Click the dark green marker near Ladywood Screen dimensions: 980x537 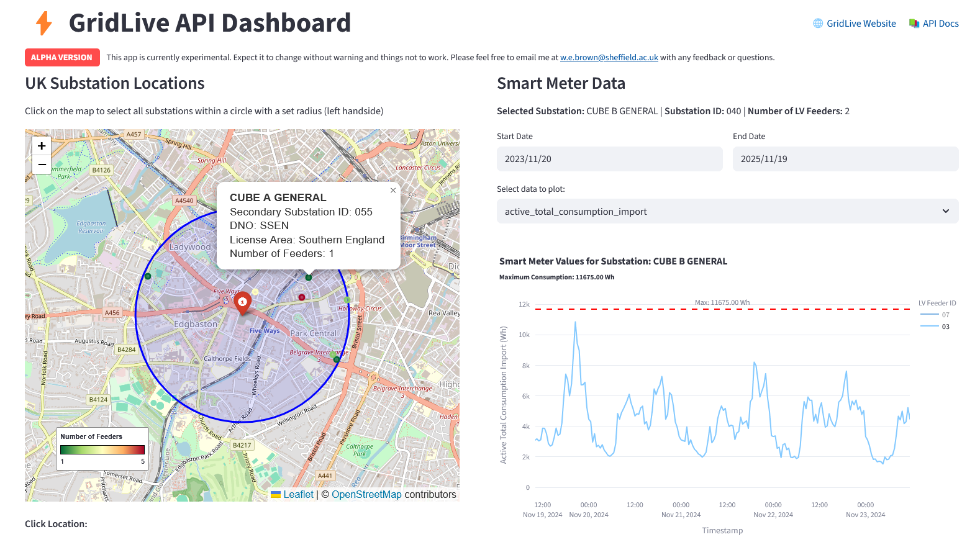coord(148,276)
